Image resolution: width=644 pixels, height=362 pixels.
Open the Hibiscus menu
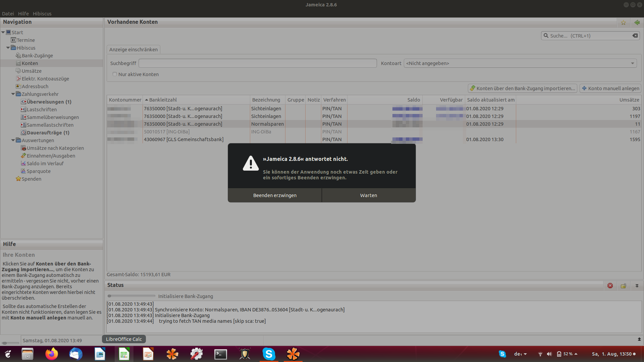point(42,14)
